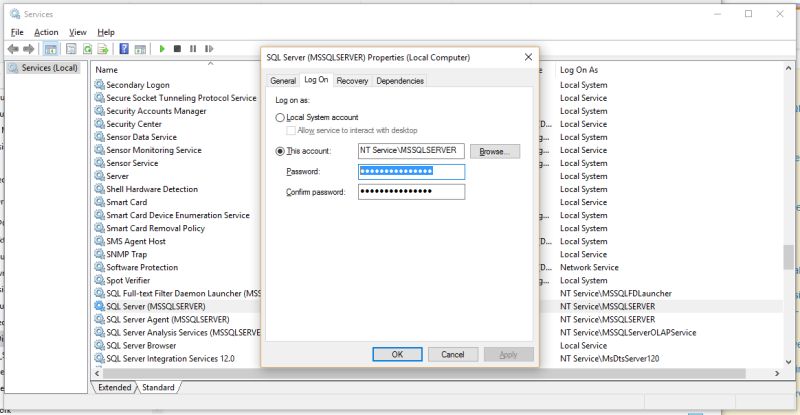This screenshot has height=415, width=800.
Task: Click vertical scrollbar down arrow in services list
Action: 789,362
